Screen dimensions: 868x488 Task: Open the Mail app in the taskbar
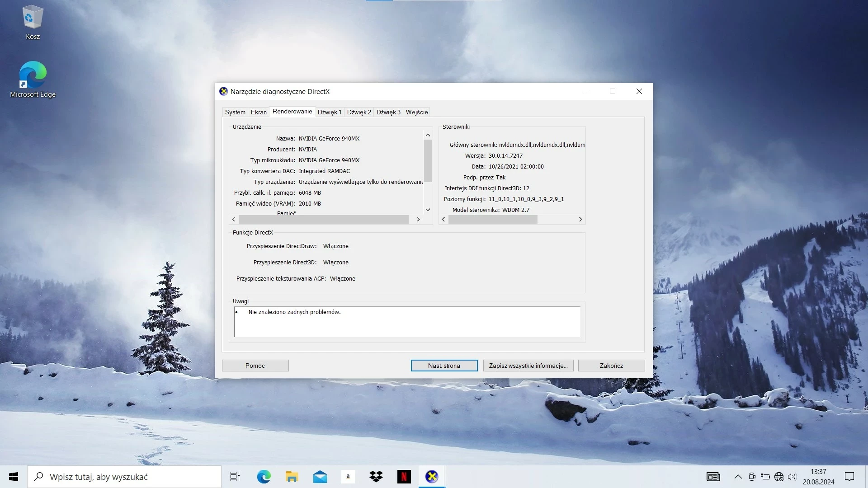pyautogui.click(x=320, y=477)
